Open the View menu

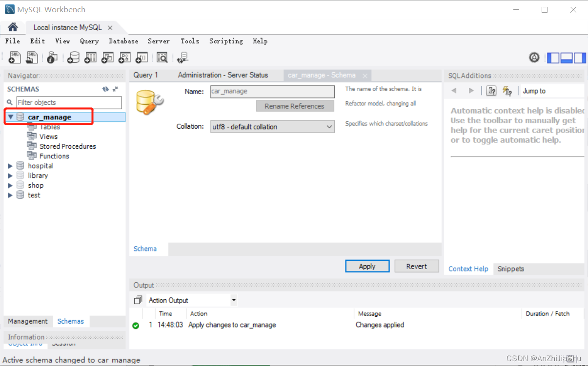tap(62, 41)
